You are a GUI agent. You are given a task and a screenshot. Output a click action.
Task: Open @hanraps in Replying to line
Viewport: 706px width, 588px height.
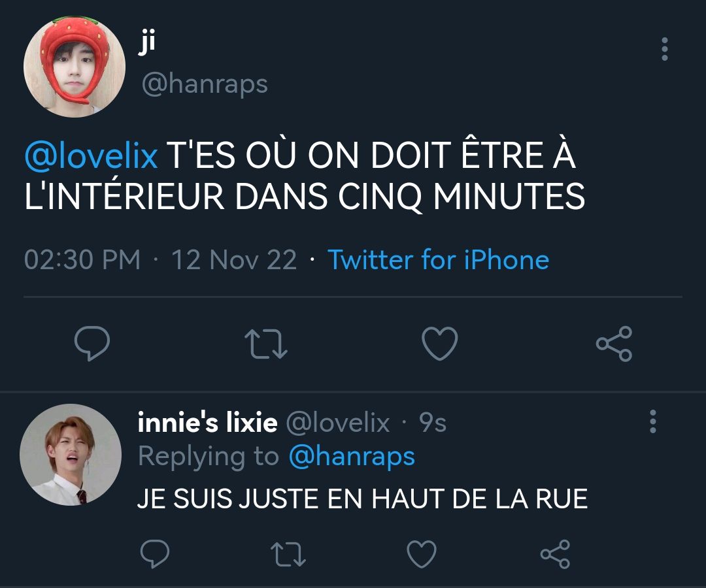[352, 457]
